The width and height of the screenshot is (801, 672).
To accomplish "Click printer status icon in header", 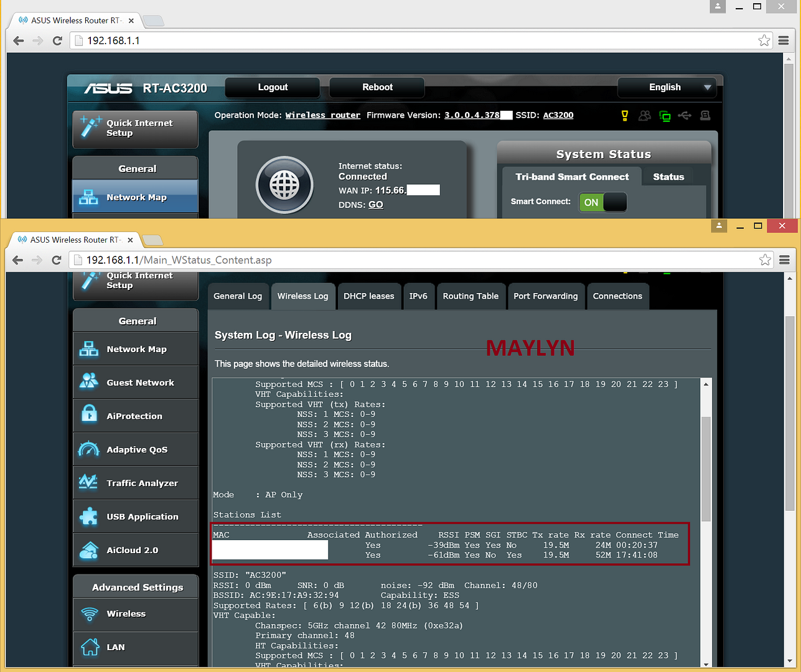I will (x=705, y=116).
